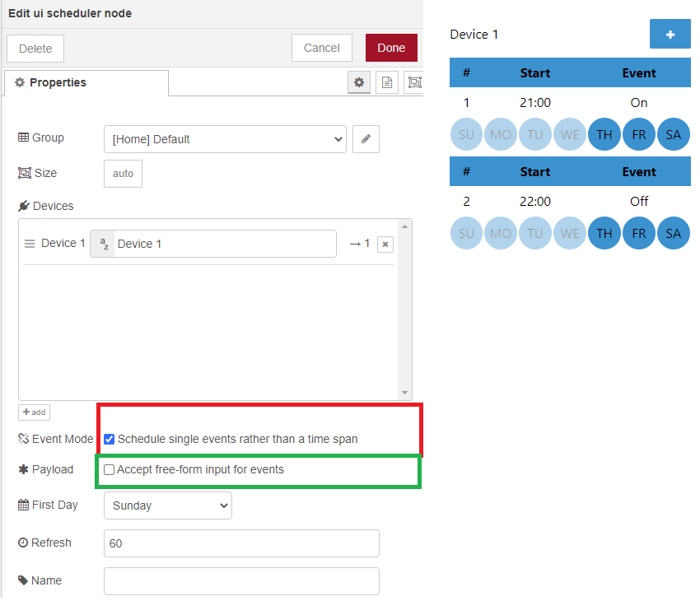Click inside the empty Name field

(x=240, y=581)
